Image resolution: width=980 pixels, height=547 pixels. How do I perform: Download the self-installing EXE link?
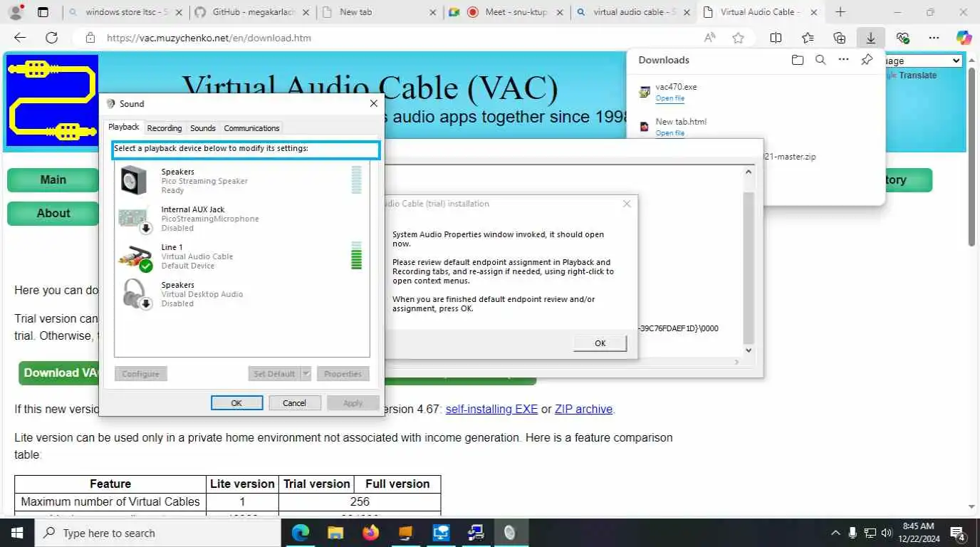coord(491,410)
